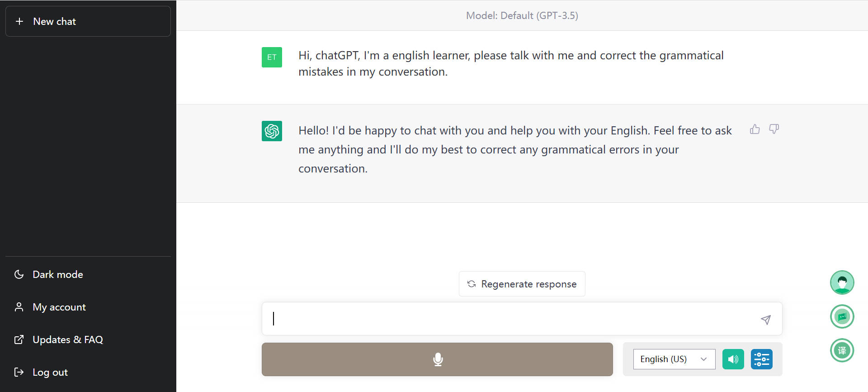Open the English (US) language dropdown
The height and width of the screenshot is (392, 868).
(x=674, y=359)
